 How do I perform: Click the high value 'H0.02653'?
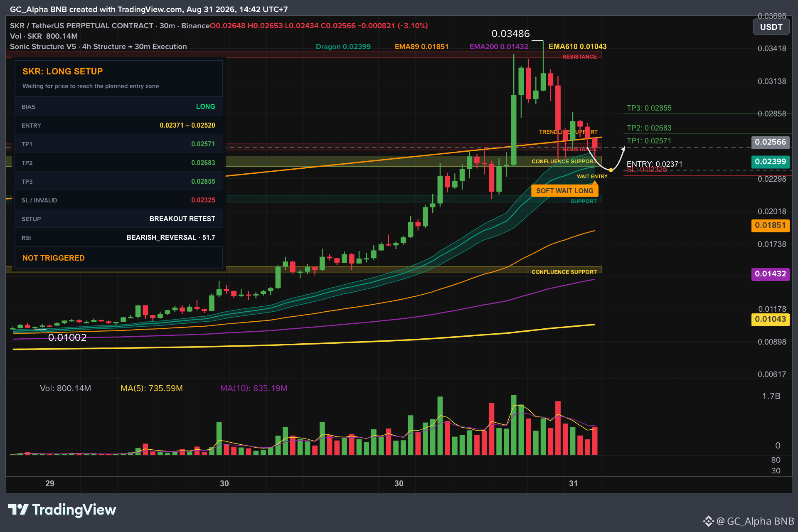(265, 26)
